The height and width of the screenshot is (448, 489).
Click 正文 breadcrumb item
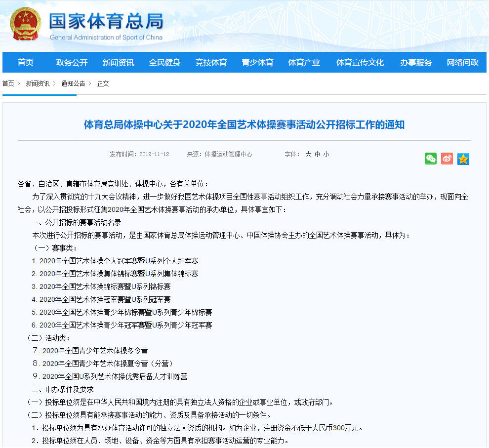[x=103, y=83]
